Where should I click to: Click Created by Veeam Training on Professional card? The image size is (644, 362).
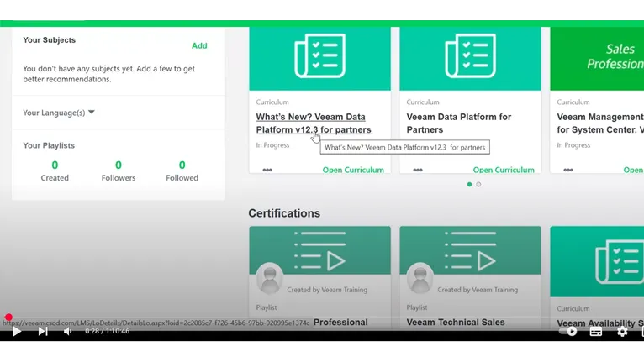[327, 290]
